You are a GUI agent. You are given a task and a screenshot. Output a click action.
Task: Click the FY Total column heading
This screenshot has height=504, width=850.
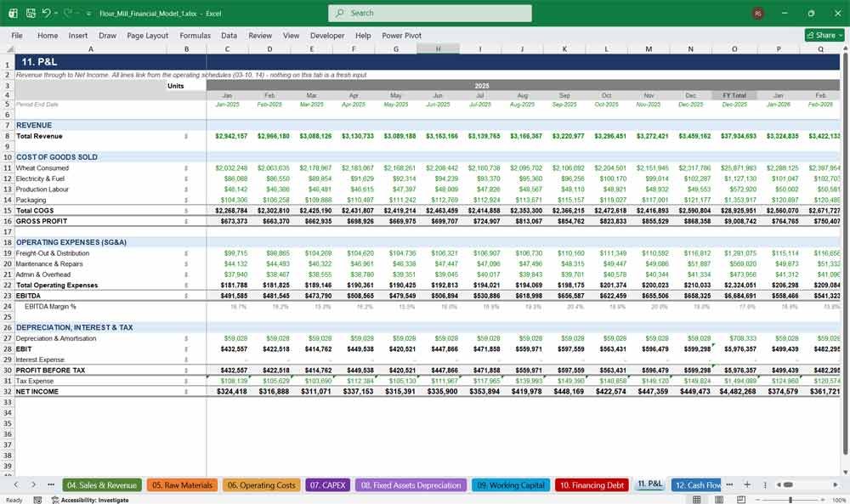point(734,95)
